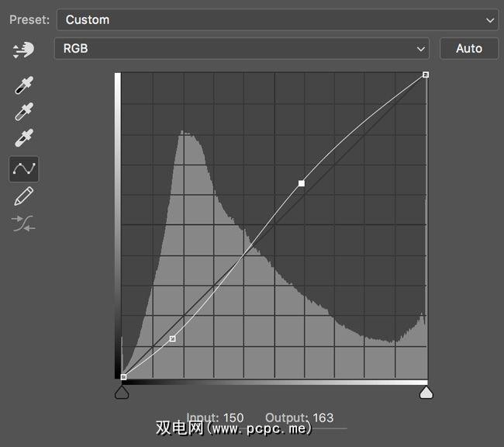Click the white point slider triangle
The image size is (504, 447).
pyautogui.click(x=426, y=393)
